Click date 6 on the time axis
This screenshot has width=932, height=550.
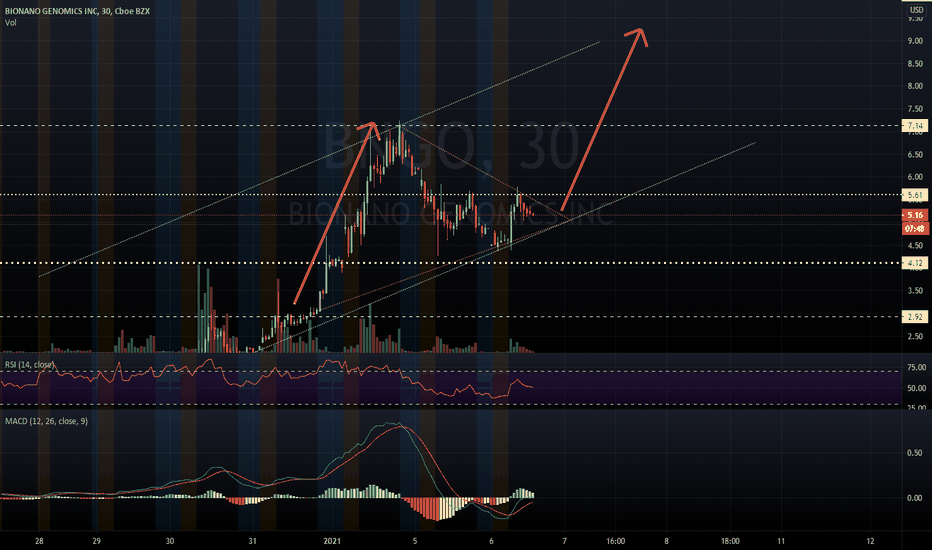click(x=492, y=541)
